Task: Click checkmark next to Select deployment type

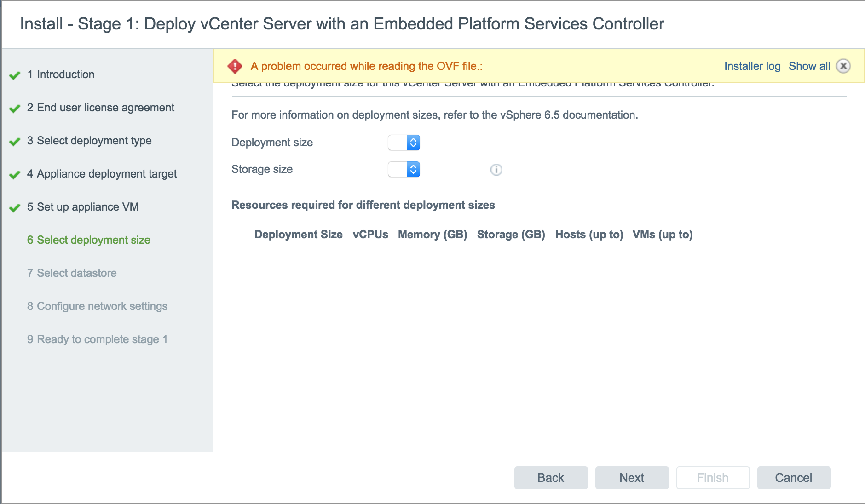Action: (x=15, y=142)
